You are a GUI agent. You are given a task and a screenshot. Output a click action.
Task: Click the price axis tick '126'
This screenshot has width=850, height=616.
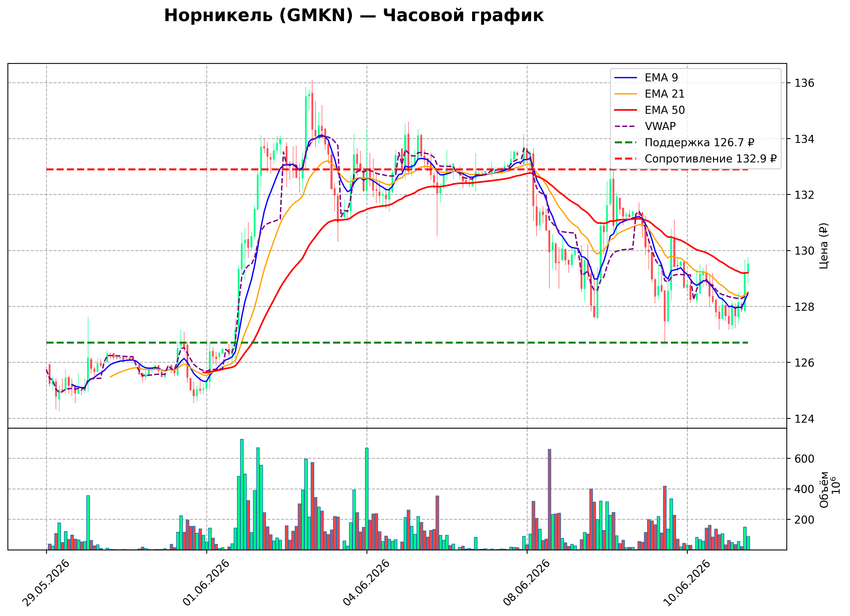click(x=804, y=362)
